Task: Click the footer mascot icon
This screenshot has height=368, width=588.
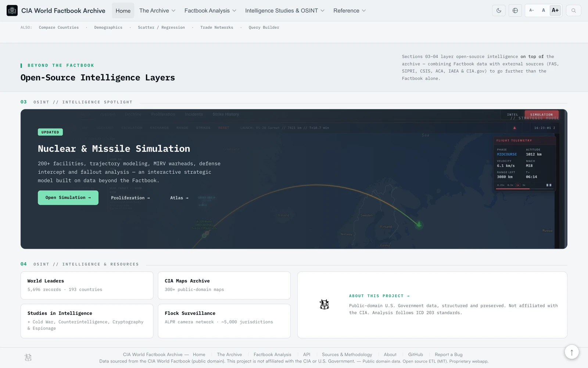Action: 28,357
